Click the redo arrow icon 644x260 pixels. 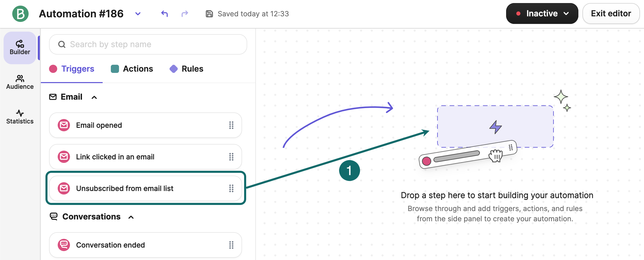tap(185, 14)
